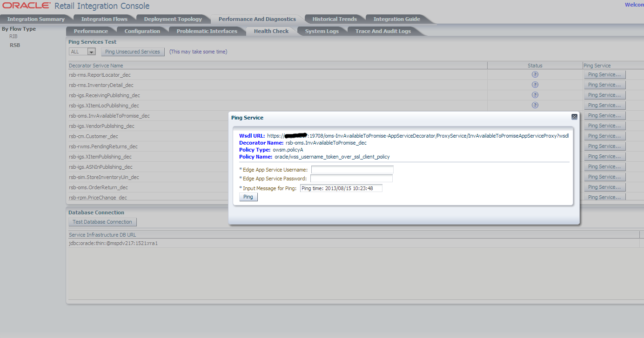Screen dimensions: 644x338
Task: Close the Ping Service dialog
Action: 574,117
